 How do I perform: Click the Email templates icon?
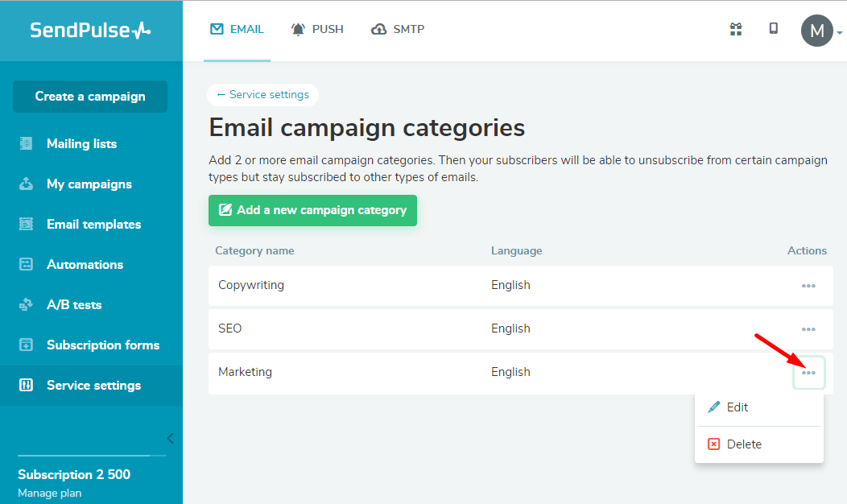pos(26,224)
